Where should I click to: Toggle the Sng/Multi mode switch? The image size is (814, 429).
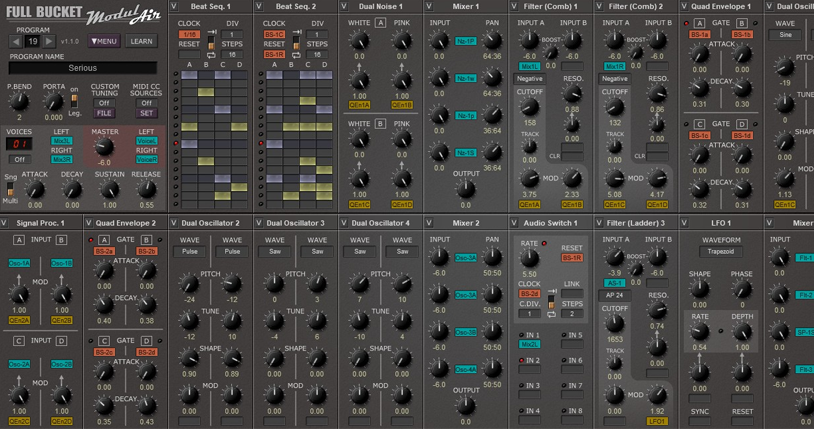(9, 189)
